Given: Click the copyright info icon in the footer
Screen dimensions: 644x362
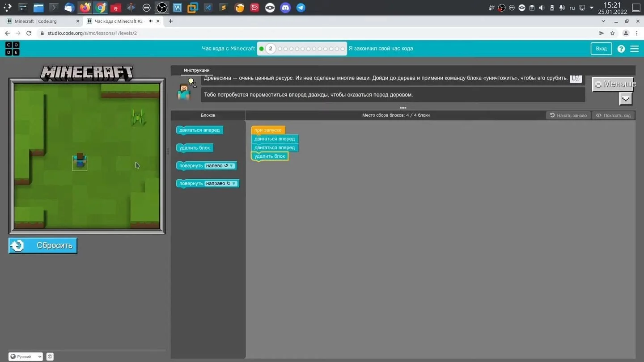Looking at the screenshot, I should click(50, 357).
